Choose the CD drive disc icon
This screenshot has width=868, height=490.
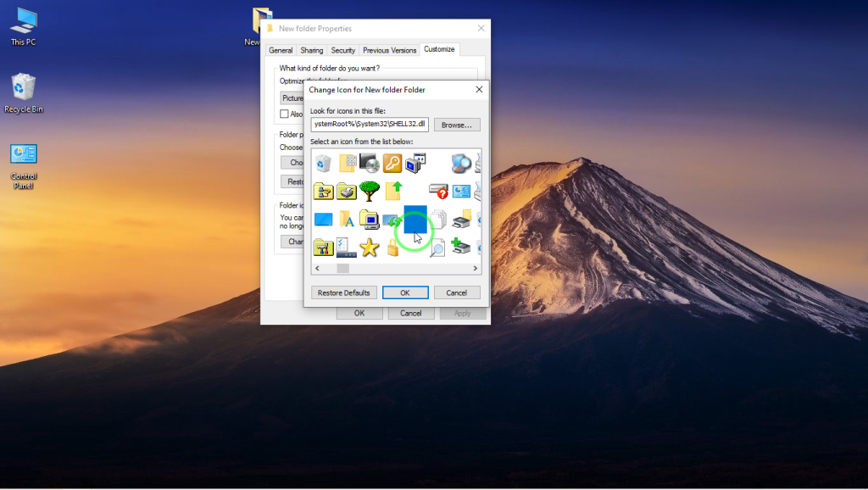click(x=369, y=163)
